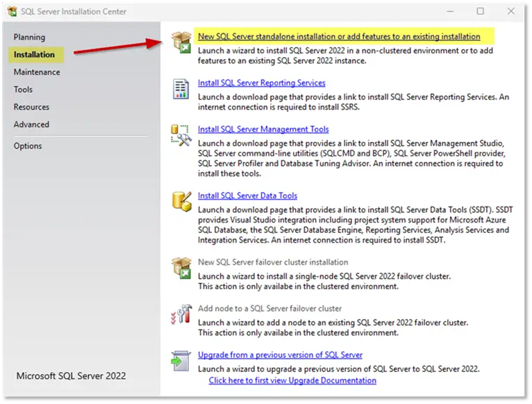Go to the Resources page
The image size is (532, 404).
point(31,107)
